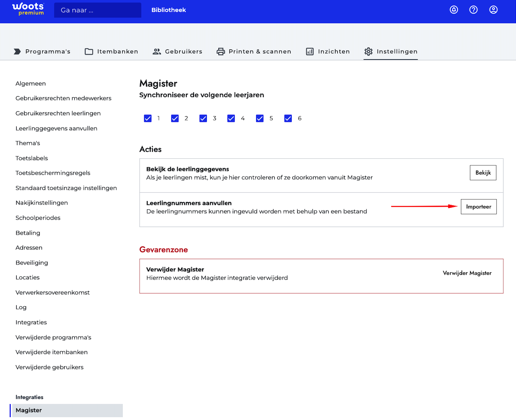Open Standaard toetsinzage instellingen

[x=66, y=188]
